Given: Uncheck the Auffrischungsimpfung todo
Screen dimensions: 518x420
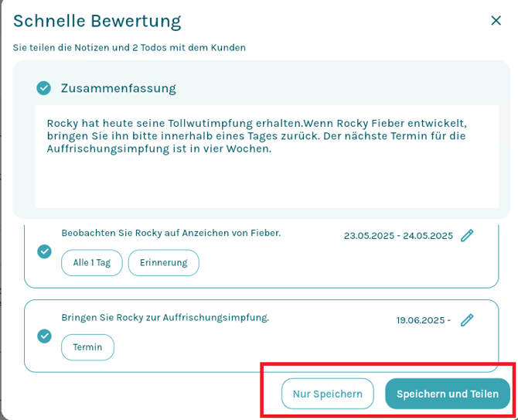Looking at the screenshot, I should pos(45,336).
